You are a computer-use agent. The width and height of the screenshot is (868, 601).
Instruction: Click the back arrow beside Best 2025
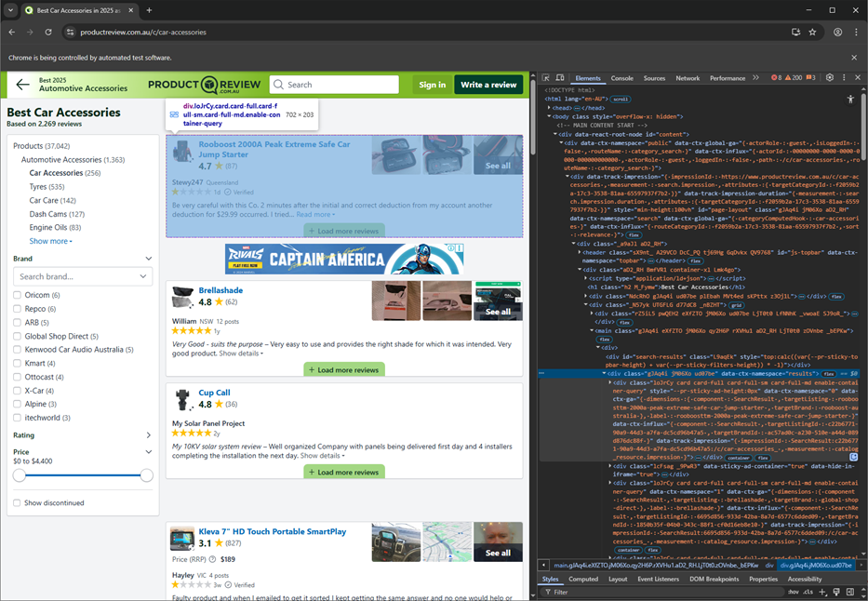click(22, 85)
